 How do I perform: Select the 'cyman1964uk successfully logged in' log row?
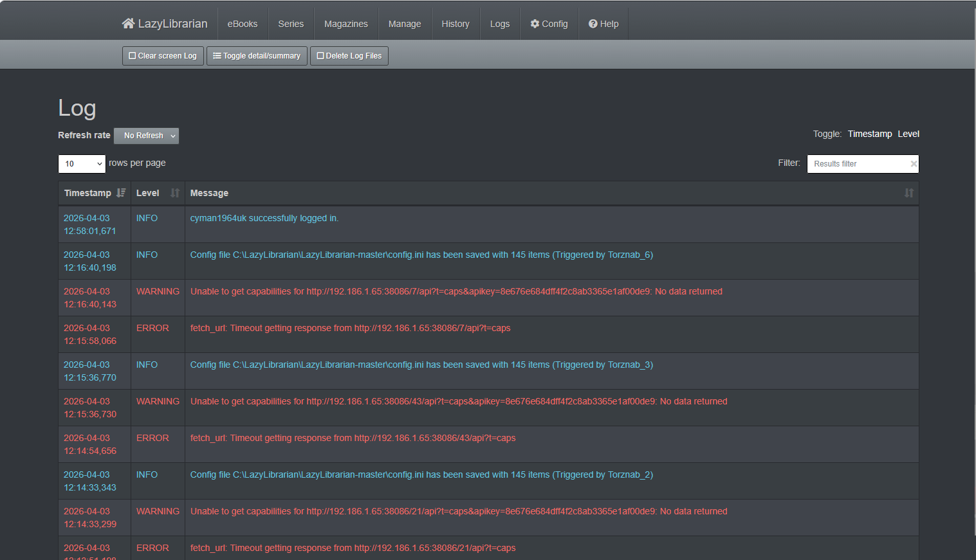point(264,219)
